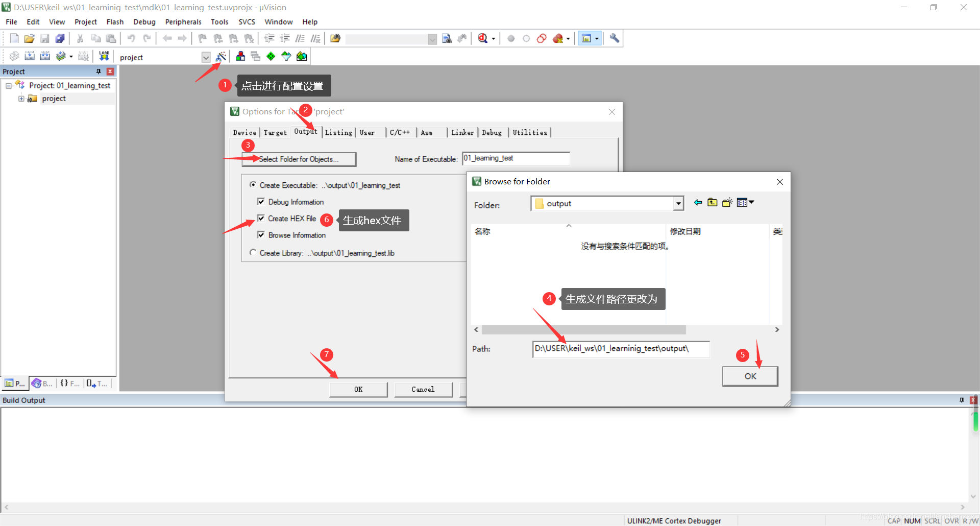This screenshot has height=526, width=980.
Task: Select the Create Executable radio button
Action: [253, 185]
